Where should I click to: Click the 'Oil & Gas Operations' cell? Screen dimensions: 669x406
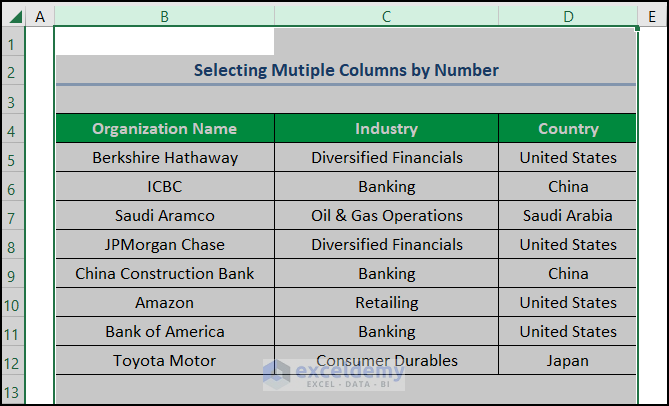386,216
